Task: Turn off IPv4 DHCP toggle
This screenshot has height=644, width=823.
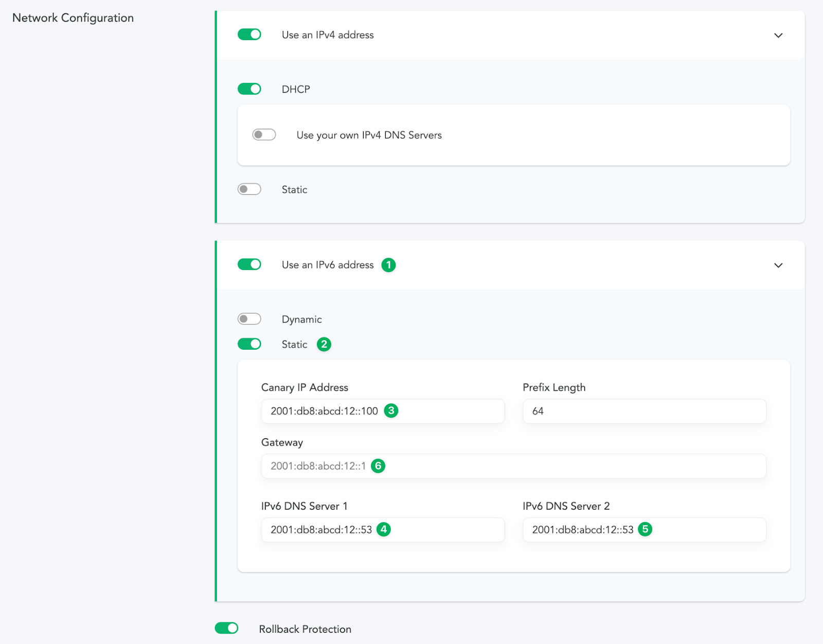Action: tap(249, 89)
